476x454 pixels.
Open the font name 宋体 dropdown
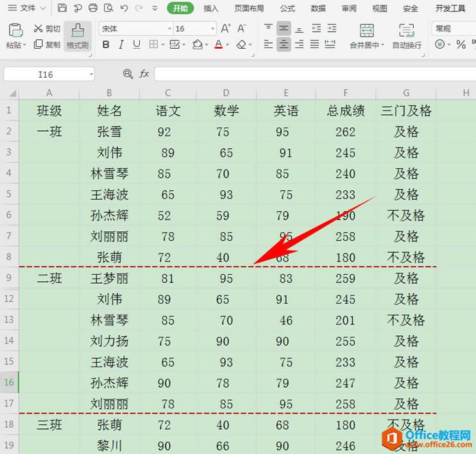pos(169,29)
